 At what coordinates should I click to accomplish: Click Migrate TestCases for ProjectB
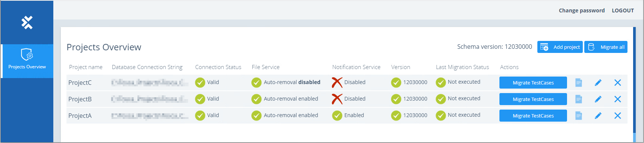533,99
